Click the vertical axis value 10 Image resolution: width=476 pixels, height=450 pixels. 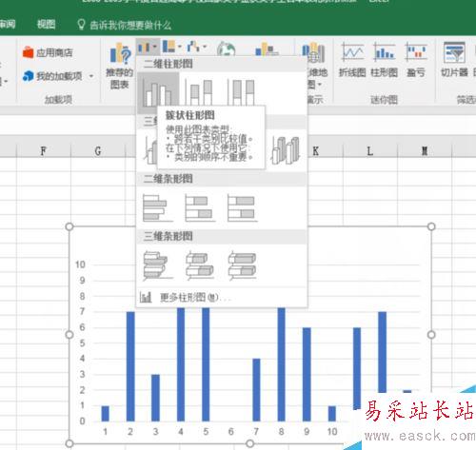point(80,264)
